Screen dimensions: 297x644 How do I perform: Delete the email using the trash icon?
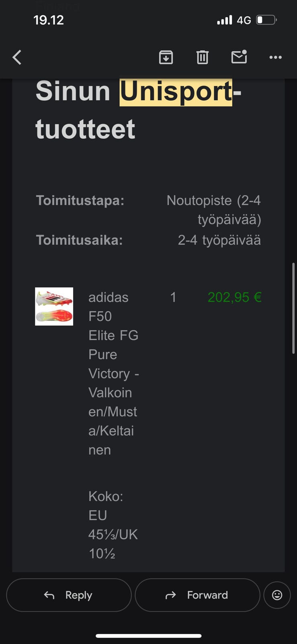pos(202,58)
